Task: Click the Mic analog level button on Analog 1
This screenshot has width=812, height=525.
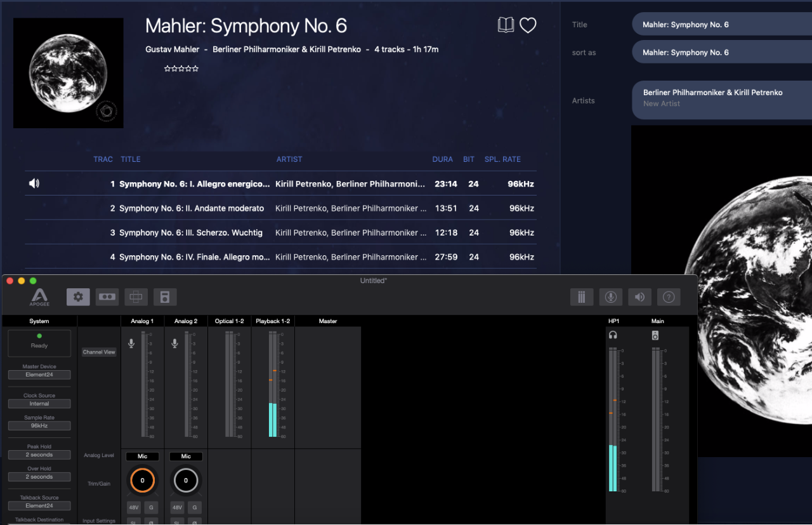Action: pyautogui.click(x=142, y=456)
